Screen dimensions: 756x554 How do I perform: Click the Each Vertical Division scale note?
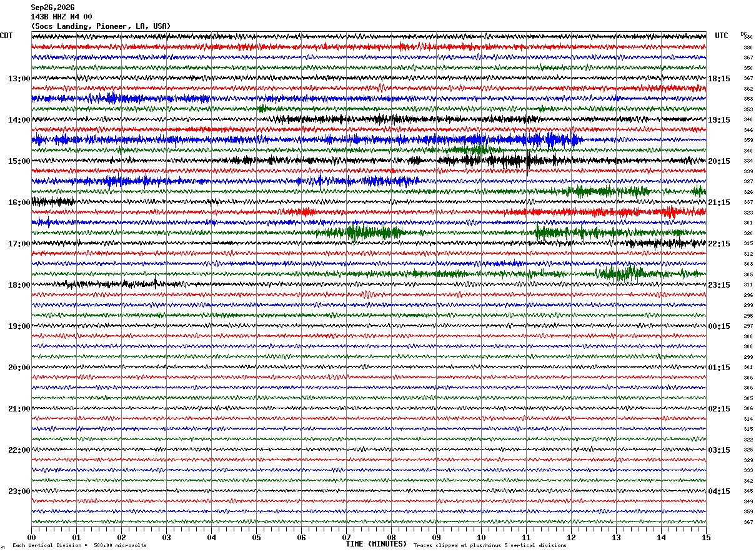pos(79,545)
